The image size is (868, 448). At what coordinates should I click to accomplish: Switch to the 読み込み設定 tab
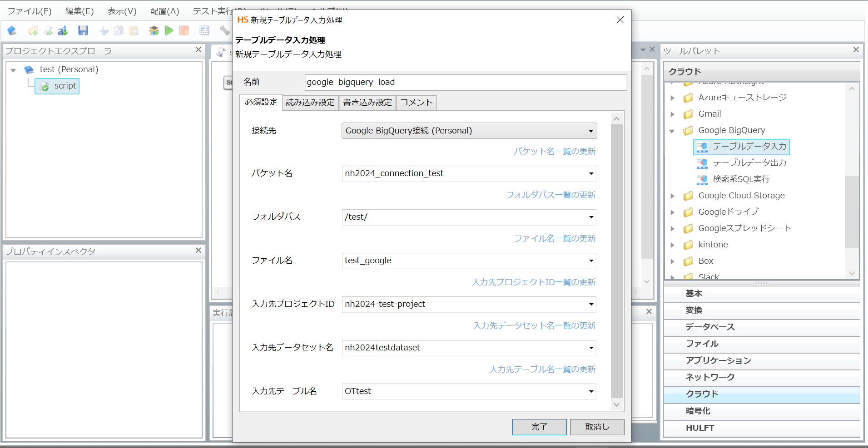[310, 103]
